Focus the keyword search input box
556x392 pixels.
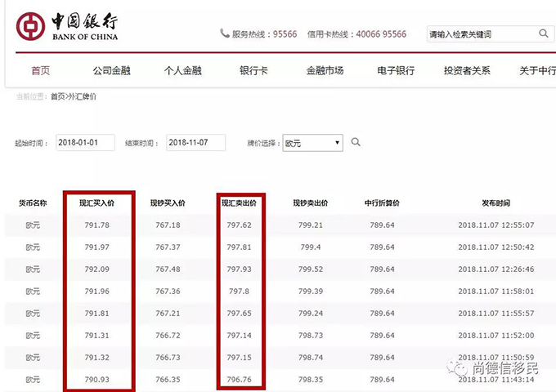pos(481,34)
